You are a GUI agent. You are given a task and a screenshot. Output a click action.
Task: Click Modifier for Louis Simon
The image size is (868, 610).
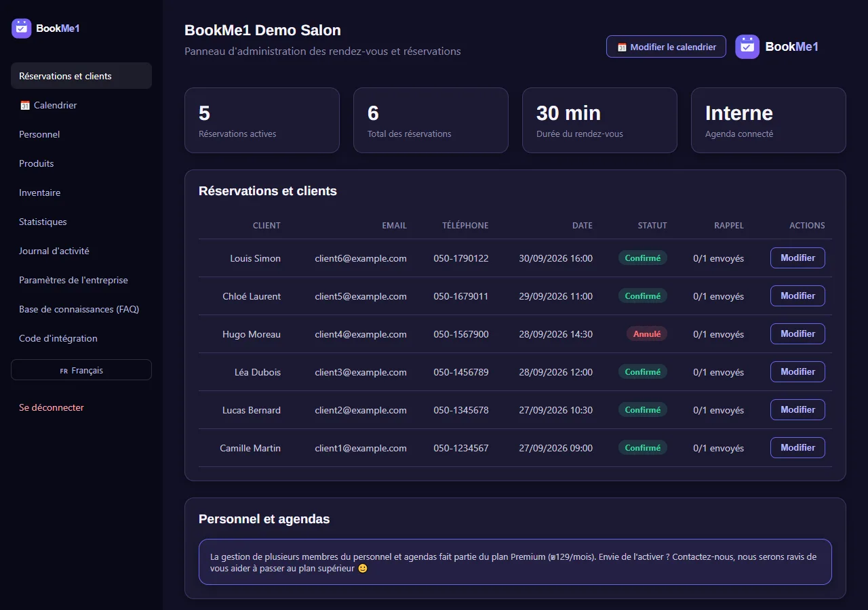tap(797, 258)
